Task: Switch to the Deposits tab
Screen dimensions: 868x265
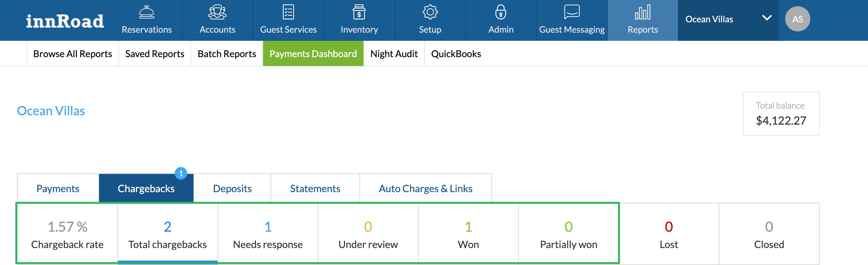Action: [x=232, y=188]
